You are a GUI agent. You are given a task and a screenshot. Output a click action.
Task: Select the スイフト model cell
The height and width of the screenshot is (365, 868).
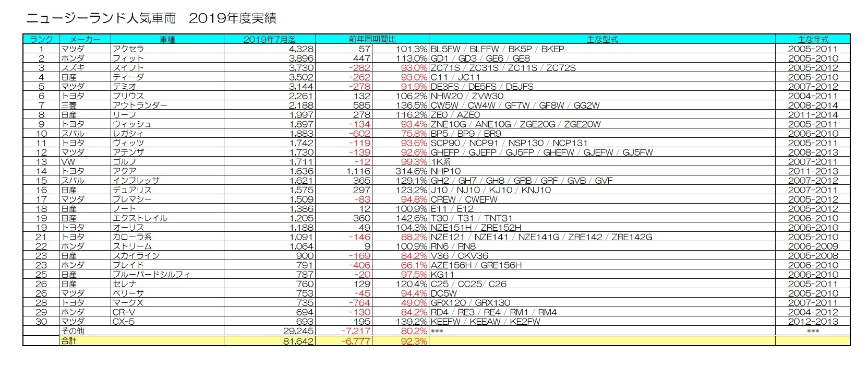167,67
